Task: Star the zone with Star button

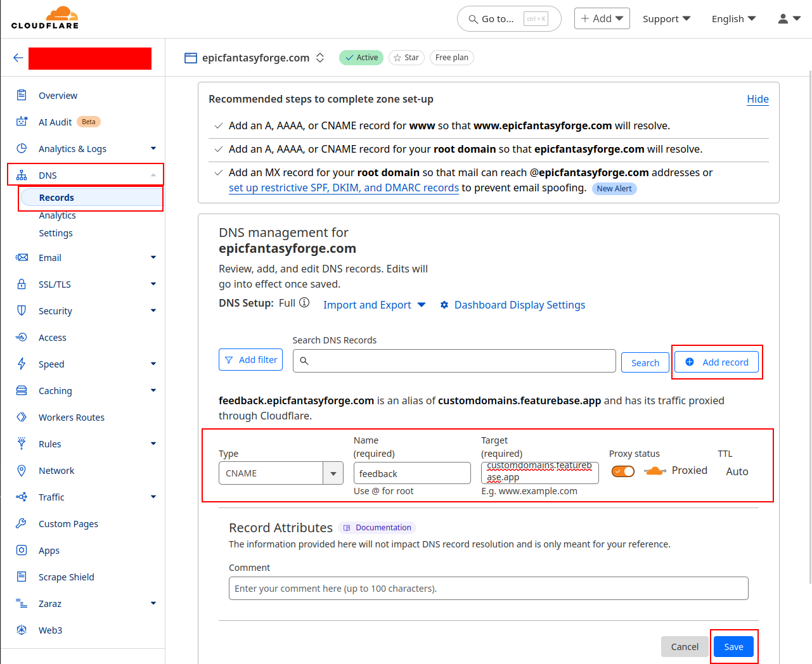Action: click(x=406, y=58)
